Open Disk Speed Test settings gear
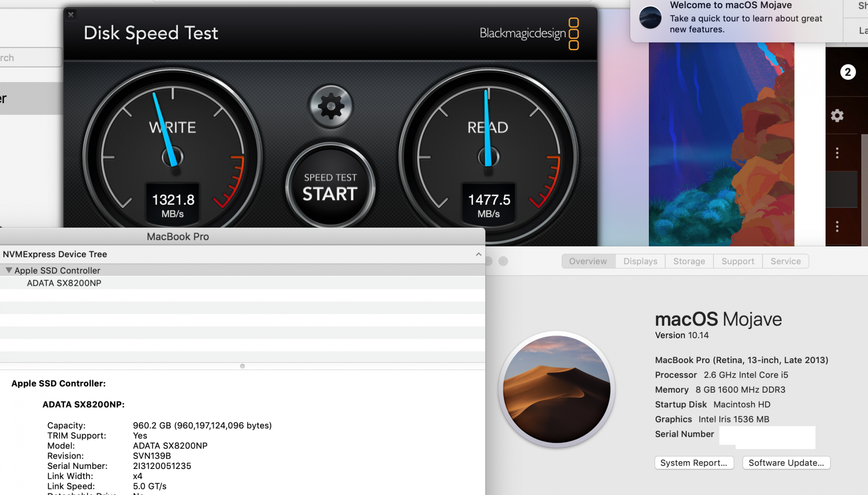Screen dimensions: 868x495 331,106
